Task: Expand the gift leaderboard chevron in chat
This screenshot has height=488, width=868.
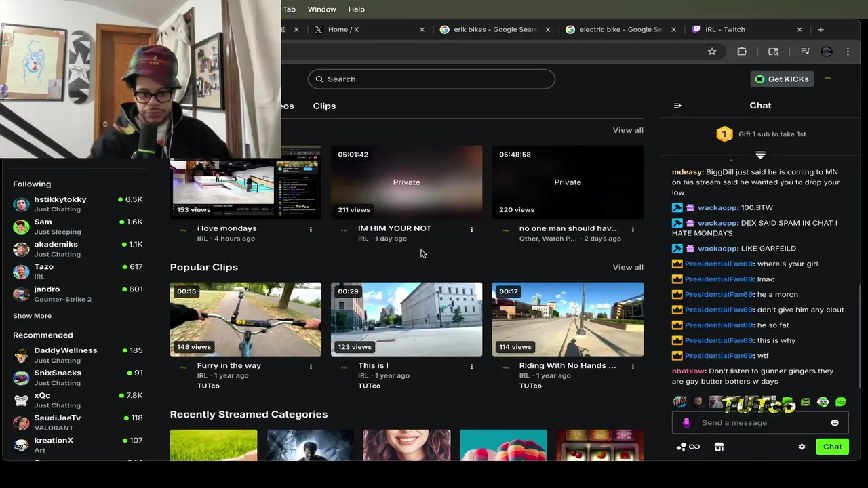Action: coord(760,155)
